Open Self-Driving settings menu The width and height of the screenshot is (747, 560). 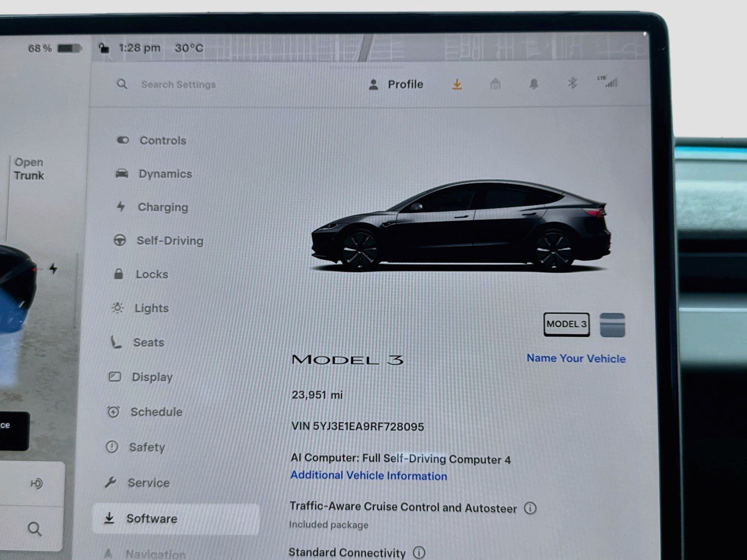158,241
